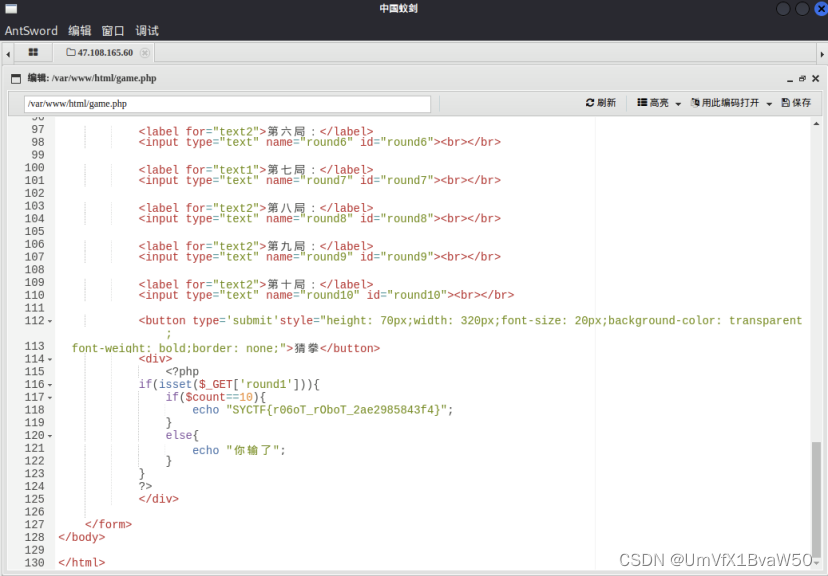The image size is (828, 576).
Task: Open the 用此编码打开 encoding dropdown
Action: [x=731, y=103]
